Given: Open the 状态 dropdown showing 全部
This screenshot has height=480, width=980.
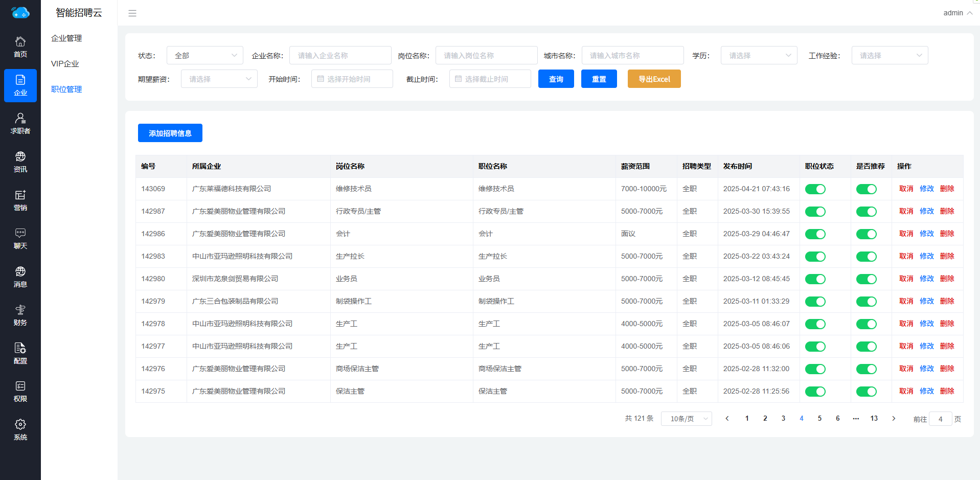Looking at the screenshot, I should [x=205, y=55].
